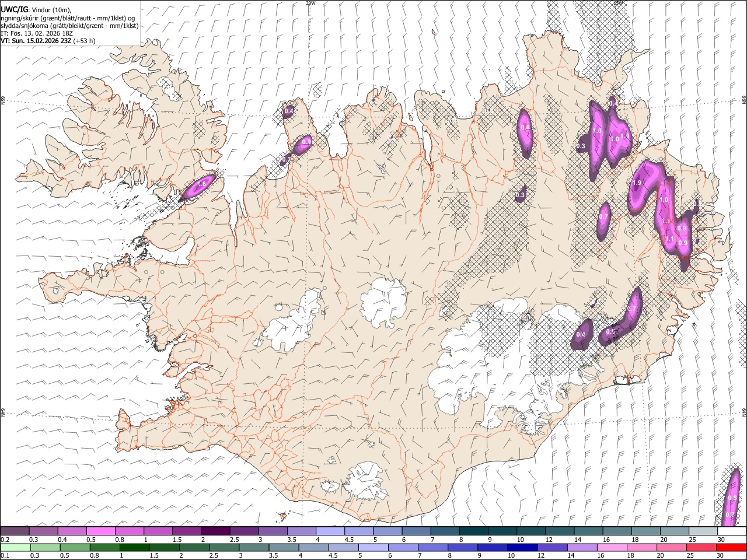This screenshot has height=560, width=747.
Task: Click the 20W longitude label at the top edge
Action: tap(310, 3)
